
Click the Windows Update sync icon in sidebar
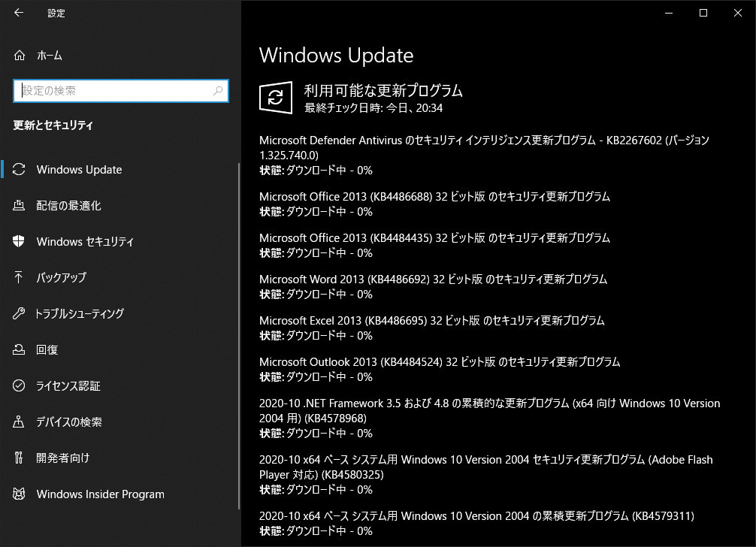[x=19, y=170]
